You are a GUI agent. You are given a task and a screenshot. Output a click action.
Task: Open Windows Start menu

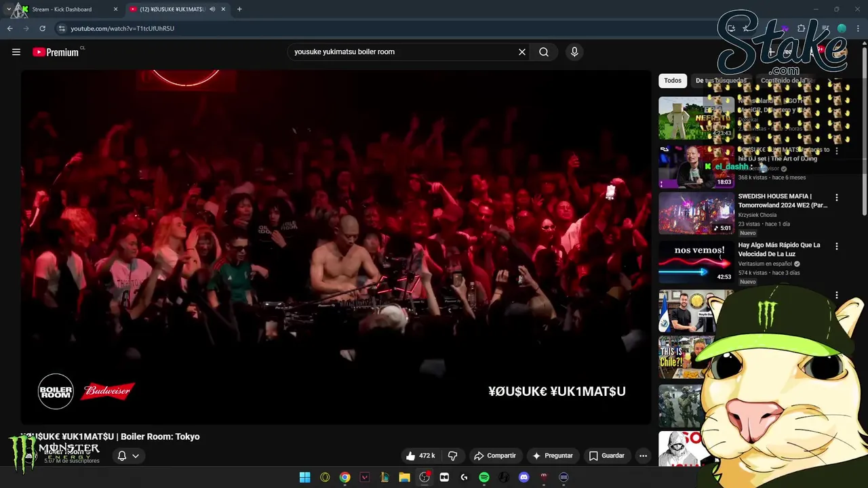[x=305, y=478]
